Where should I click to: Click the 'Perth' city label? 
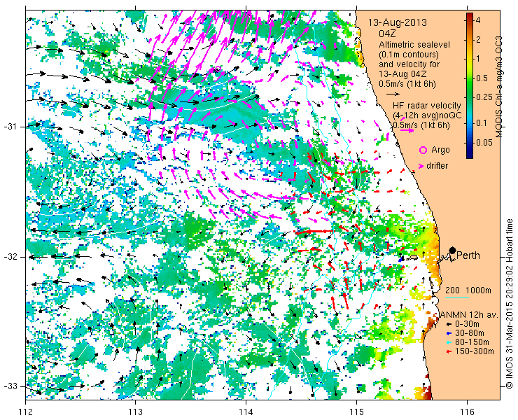468,255
